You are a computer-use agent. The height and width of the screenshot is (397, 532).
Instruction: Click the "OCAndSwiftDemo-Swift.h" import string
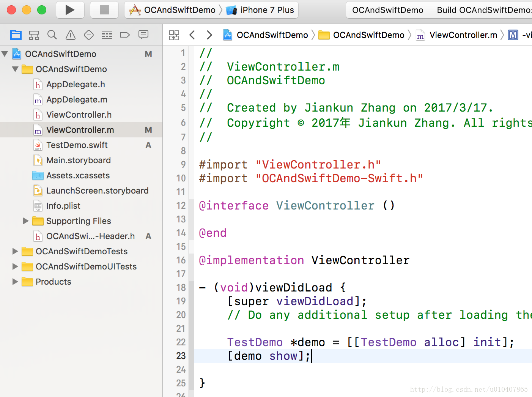click(x=339, y=178)
